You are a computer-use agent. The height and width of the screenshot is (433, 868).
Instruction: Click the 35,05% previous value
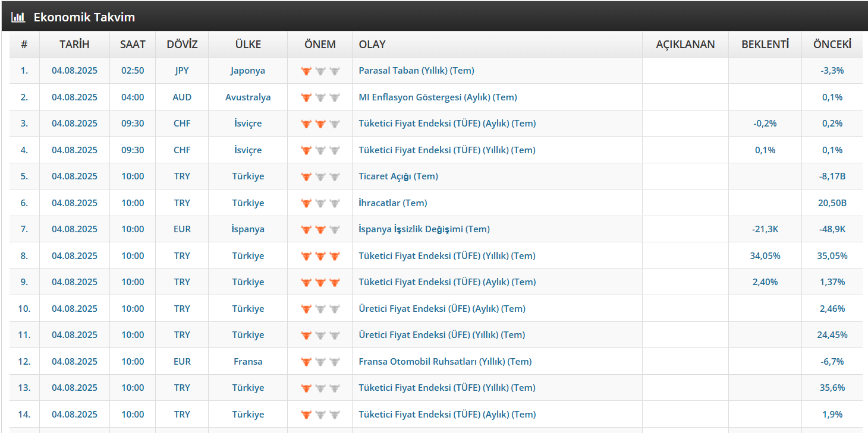[832, 256]
